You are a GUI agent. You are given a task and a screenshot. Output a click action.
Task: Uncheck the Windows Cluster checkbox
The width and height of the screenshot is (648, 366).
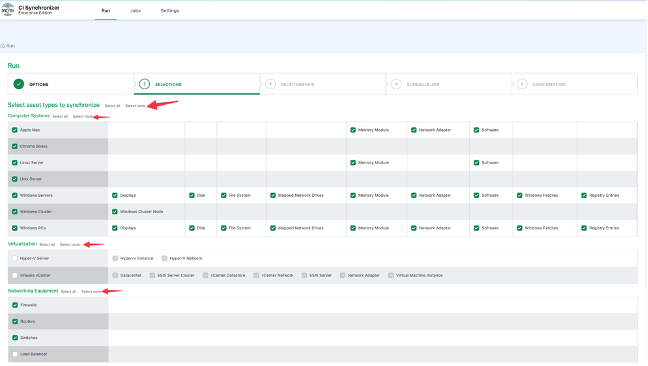pyautogui.click(x=15, y=212)
